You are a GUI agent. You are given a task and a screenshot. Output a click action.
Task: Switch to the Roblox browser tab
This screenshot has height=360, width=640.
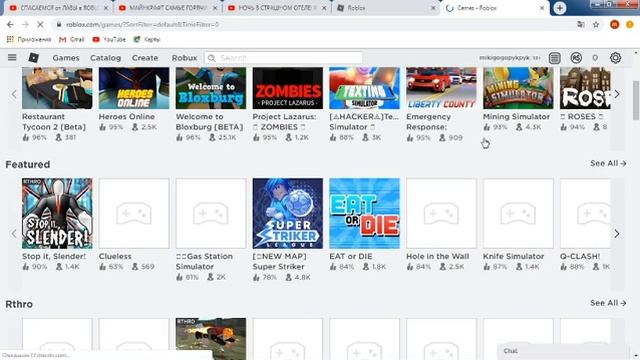tap(386, 8)
